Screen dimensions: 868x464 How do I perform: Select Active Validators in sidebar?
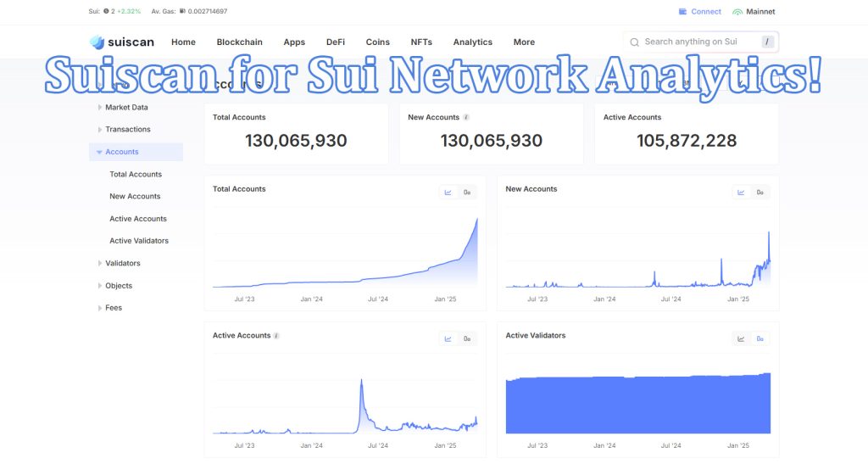click(x=139, y=241)
